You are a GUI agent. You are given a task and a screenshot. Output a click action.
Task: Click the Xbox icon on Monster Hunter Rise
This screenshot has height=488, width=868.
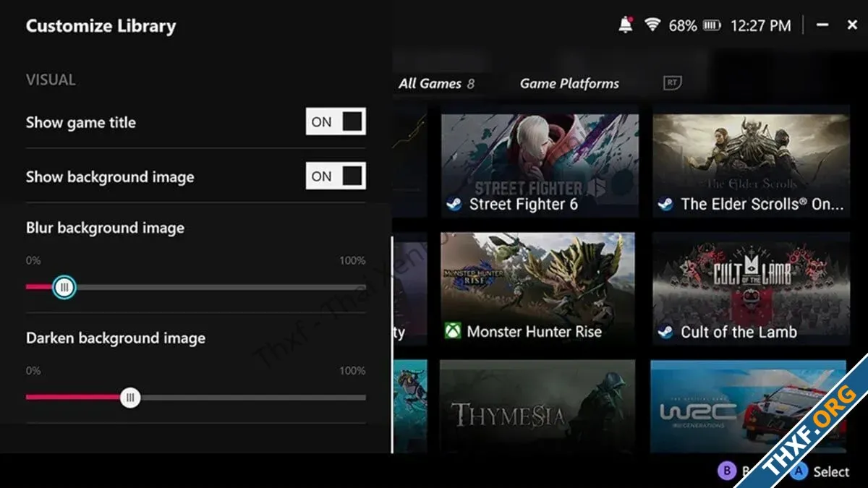click(453, 332)
